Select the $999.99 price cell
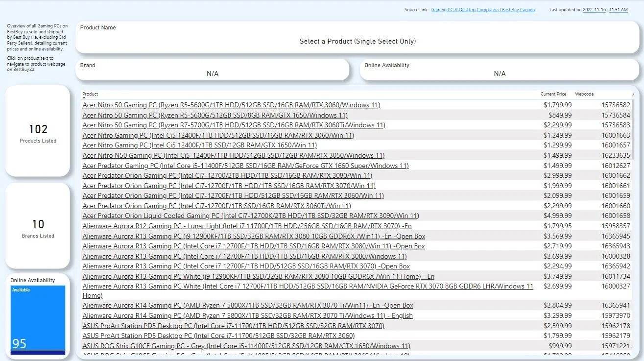 tap(560, 346)
